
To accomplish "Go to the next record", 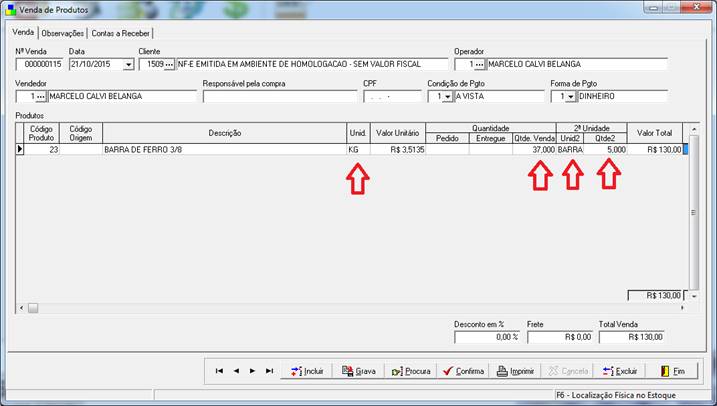I will click(x=252, y=371).
